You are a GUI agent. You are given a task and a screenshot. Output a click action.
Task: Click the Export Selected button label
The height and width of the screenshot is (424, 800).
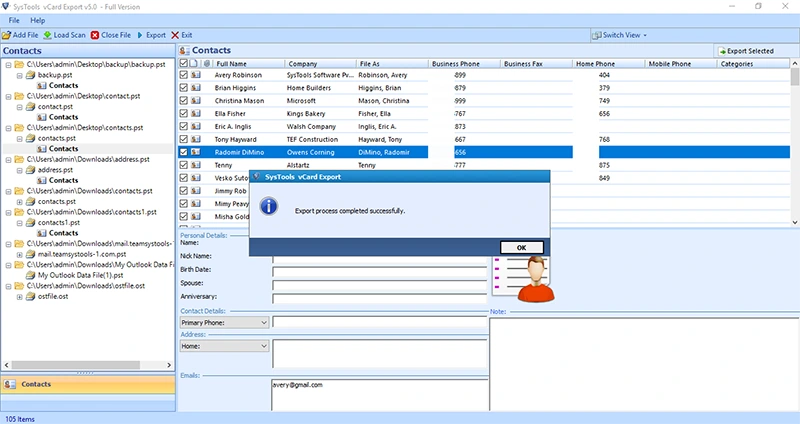pos(750,51)
